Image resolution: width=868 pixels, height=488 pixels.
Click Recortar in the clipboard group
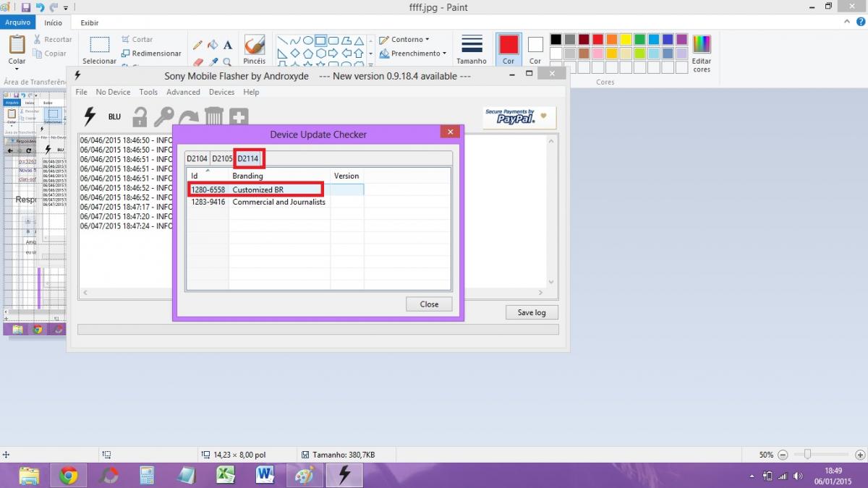(52, 40)
